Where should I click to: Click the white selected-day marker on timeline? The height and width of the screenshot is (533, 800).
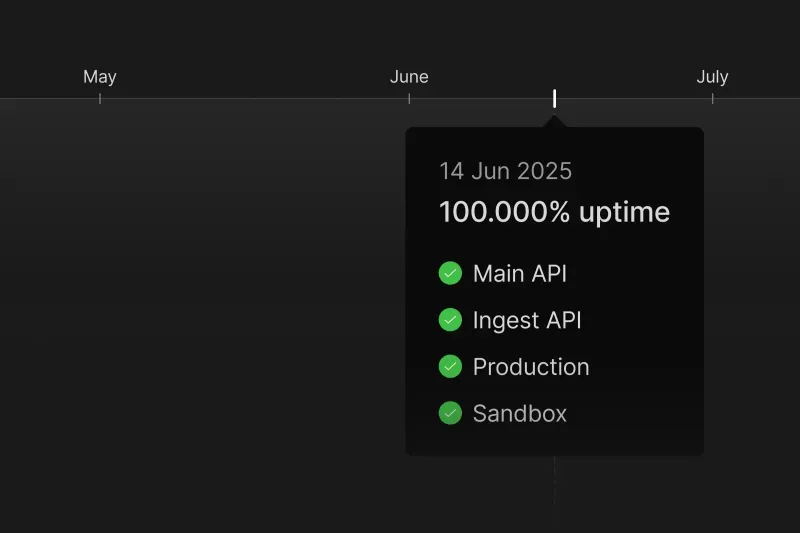point(555,98)
